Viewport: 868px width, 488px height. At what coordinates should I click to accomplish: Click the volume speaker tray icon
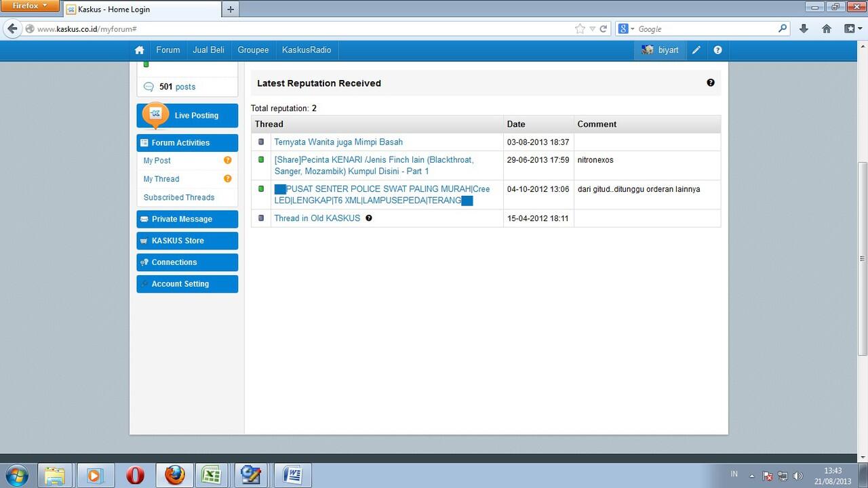click(798, 476)
